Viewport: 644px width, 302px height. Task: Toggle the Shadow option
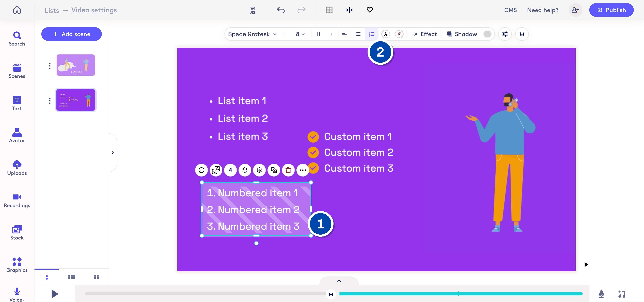(462, 34)
